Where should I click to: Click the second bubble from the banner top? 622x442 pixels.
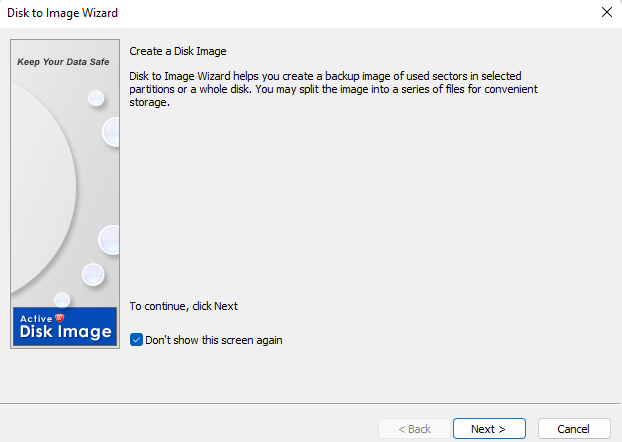click(x=111, y=130)
